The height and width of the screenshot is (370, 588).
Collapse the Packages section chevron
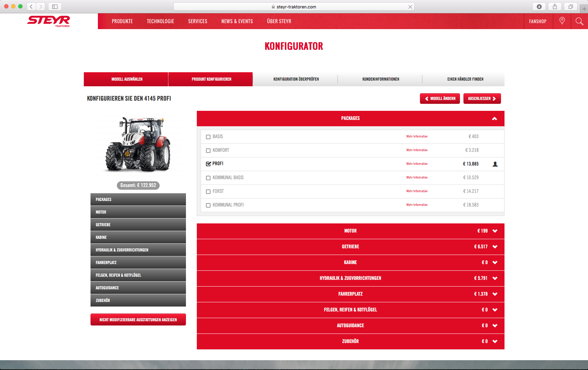(494, 119)
